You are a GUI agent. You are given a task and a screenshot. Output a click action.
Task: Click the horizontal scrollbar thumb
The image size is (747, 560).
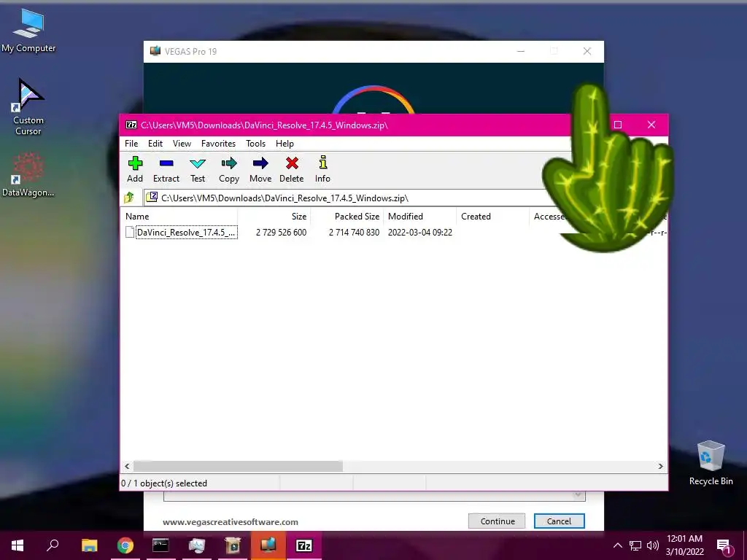(238, 466)
